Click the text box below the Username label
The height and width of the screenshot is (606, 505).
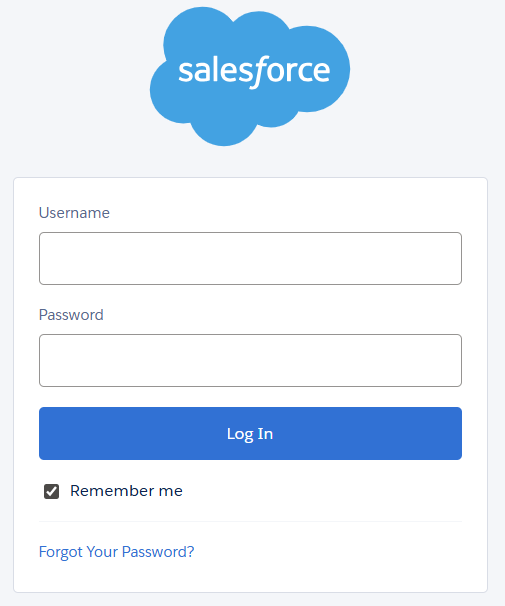coord(250,259)
